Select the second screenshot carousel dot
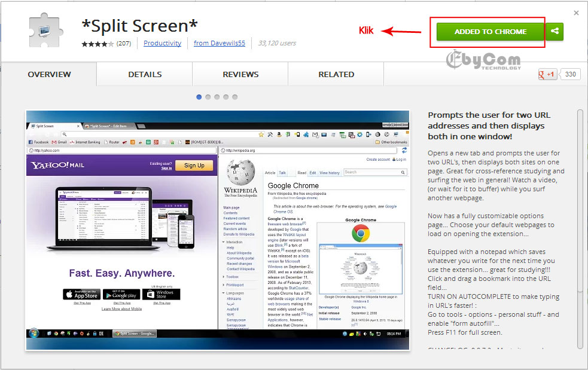This screenshot has width=588, height=370. click(x=208, y=97)
